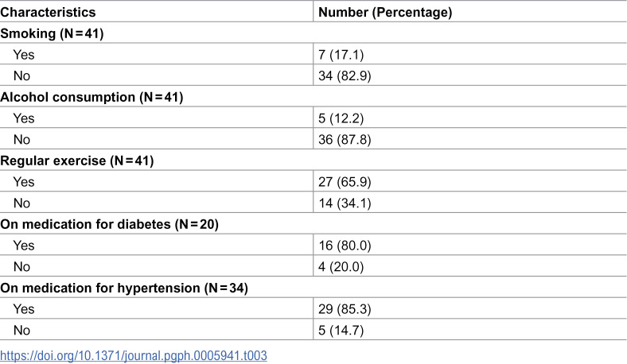Select On medication for hypertension (N=34) heading

click(x=124, y=287)
